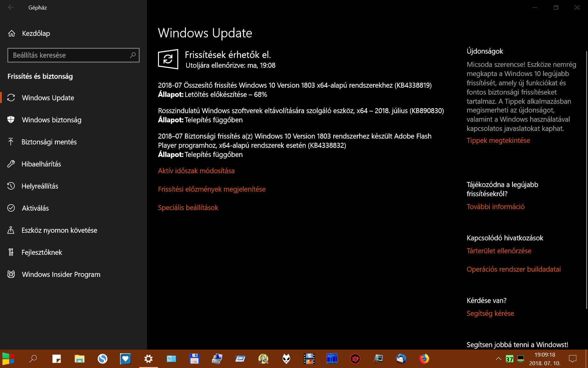
Task: Open Tárterület ellenőrzése link
Action: [x=499, y=251]
